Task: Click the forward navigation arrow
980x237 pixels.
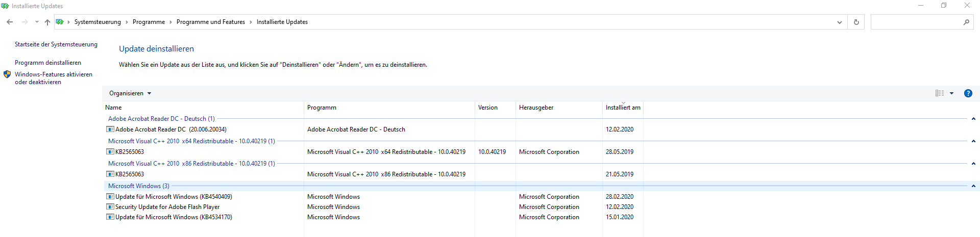Action: tap(24, 22)
